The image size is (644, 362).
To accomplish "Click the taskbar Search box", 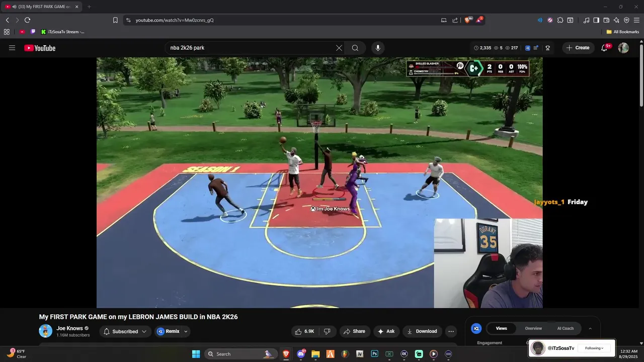I will click(242, 354).
